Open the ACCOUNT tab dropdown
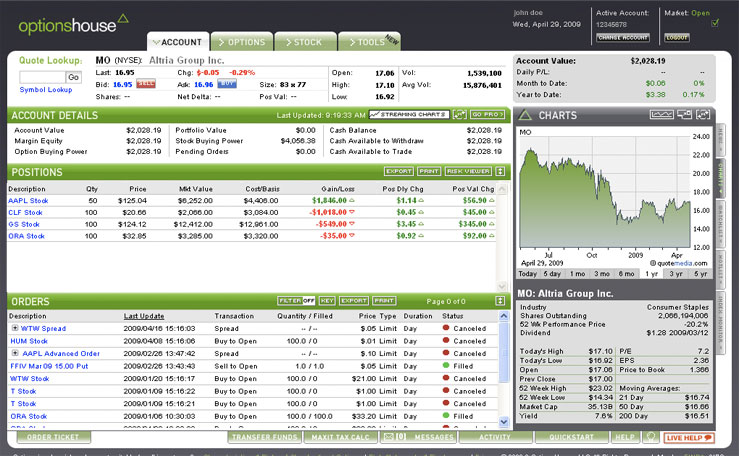This screenshot has width=739, height=456. pos(178,42)
